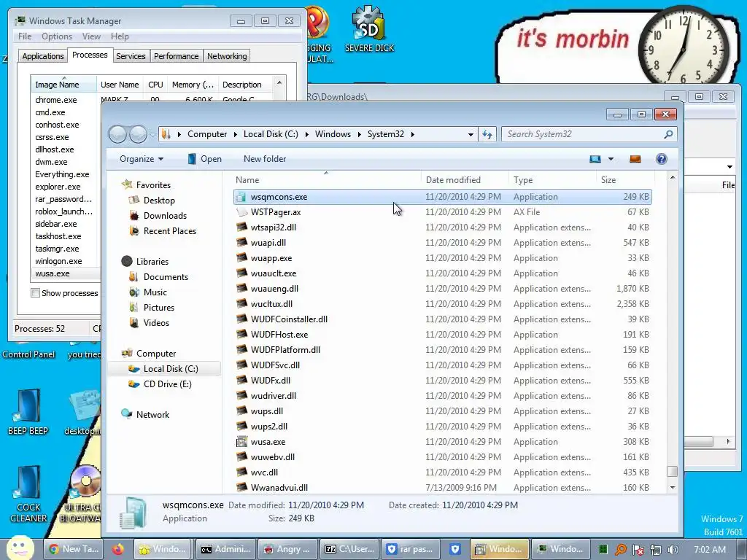Click the Firefox icon on the taskbar
Screen dimensions: 747x560
coord(118,549)
